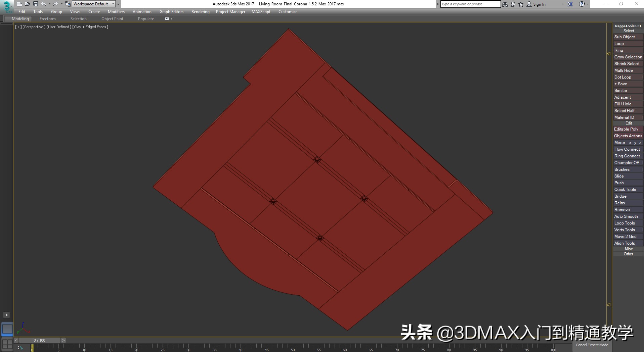The height and width of the screenshot is (352, 644).
Task: Open the Modifiers menu
Action: coord(116,12)
